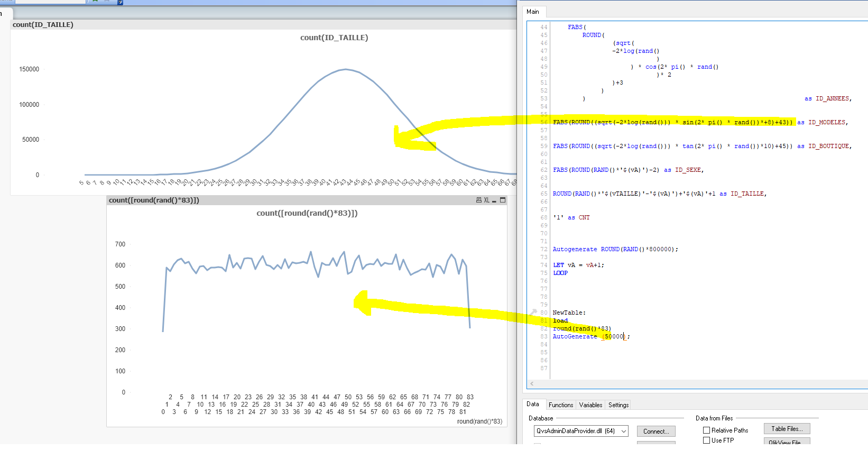The image size is (868, 459).
Task: Minimize the count round rand chart object
Action: pyautogui.click(x=494, y=201)
